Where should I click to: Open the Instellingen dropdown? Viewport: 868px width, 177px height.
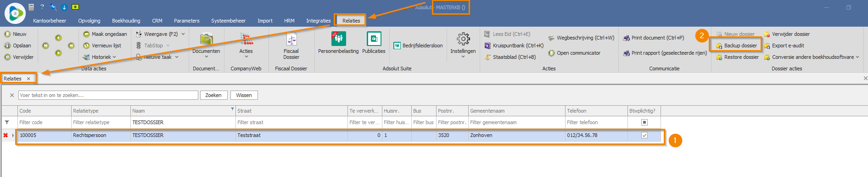[x=463, y=57]
